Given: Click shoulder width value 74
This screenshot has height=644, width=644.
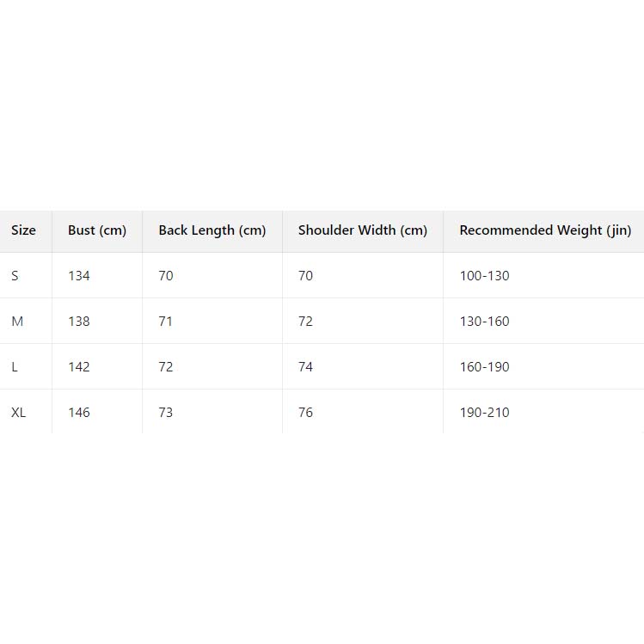Looking at the screenshot, I should [x=305, y=367].
